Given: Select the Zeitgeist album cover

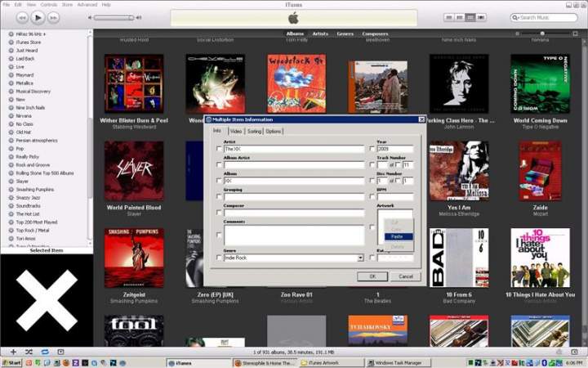Looking at the screenshot, I should [x=134, y=258].
